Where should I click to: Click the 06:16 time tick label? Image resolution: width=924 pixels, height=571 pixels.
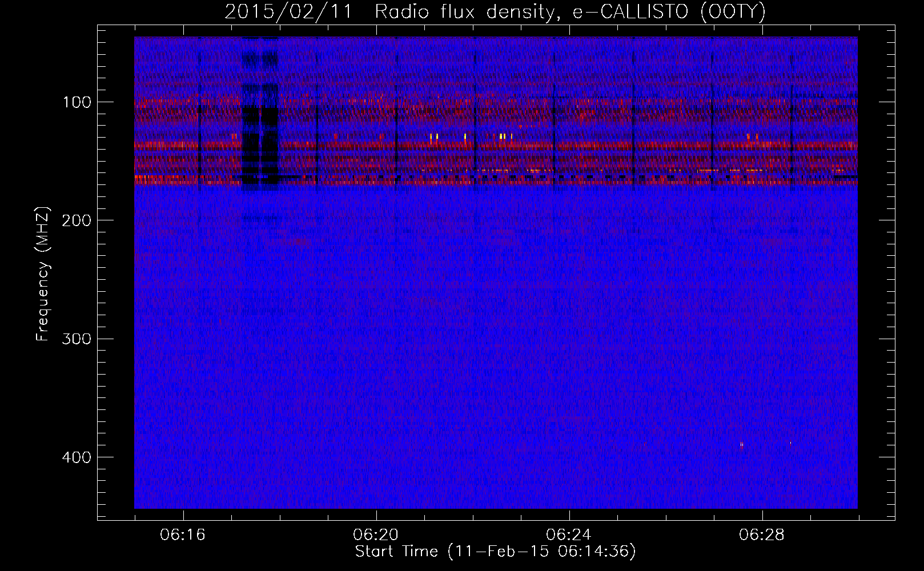tap(183, 535)
